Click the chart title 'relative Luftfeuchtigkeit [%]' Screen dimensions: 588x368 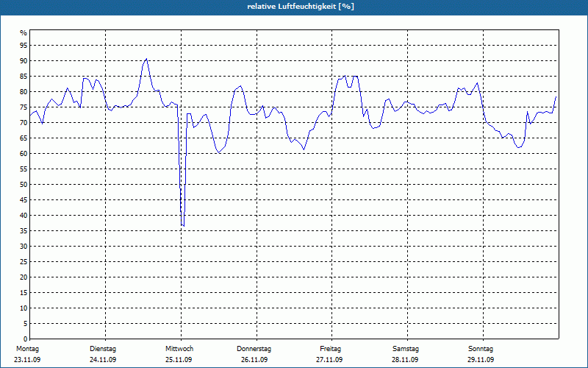[301, 7]
